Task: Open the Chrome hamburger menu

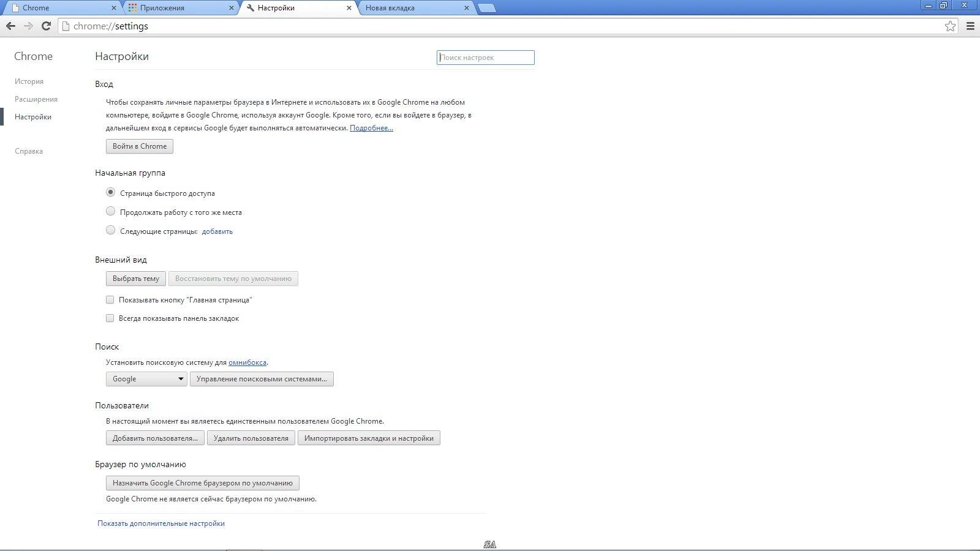Action: 970,26
